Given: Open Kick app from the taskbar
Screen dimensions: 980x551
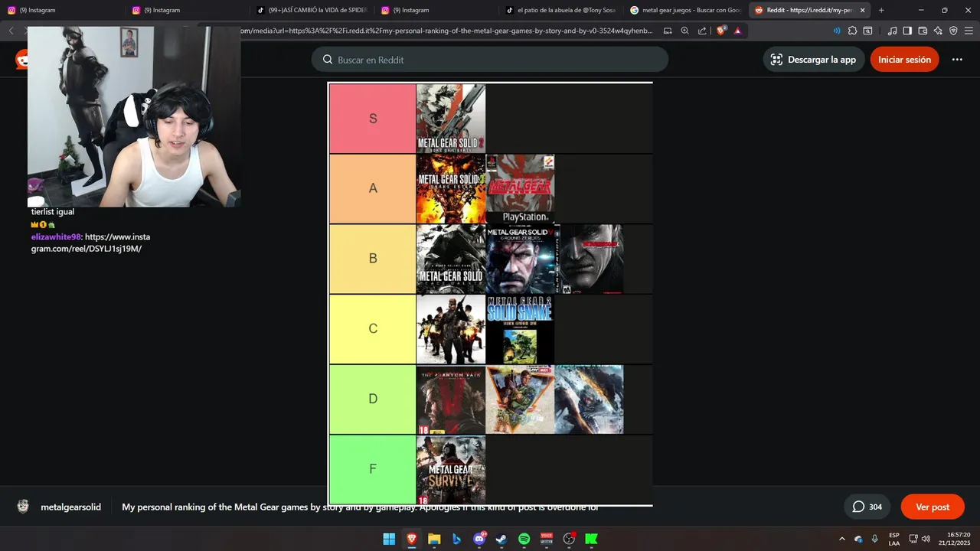Looking at the screenshot, I should [x=591, y=539].
